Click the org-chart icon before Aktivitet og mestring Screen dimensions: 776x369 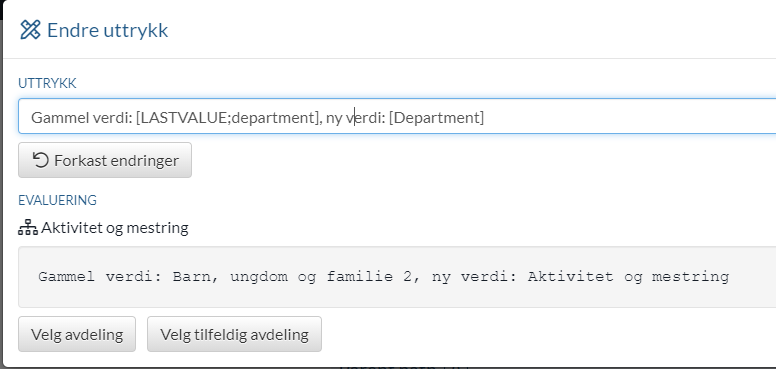[x=28, y=228]
